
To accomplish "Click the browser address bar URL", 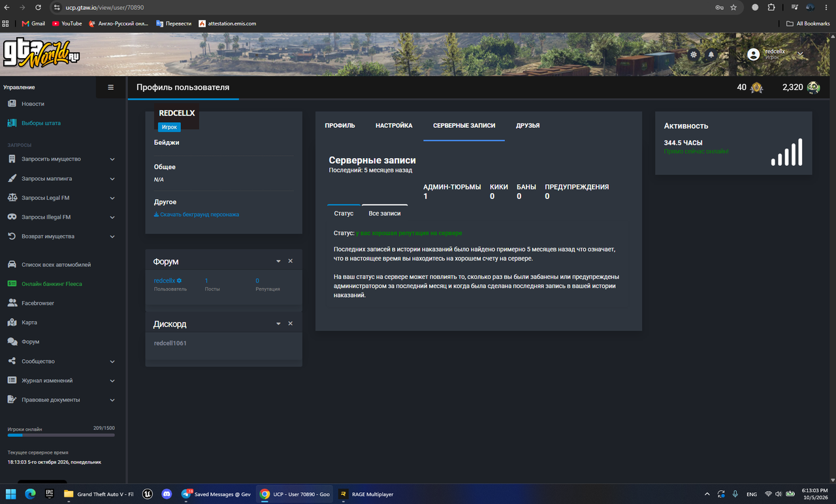I will click(104, 8).
